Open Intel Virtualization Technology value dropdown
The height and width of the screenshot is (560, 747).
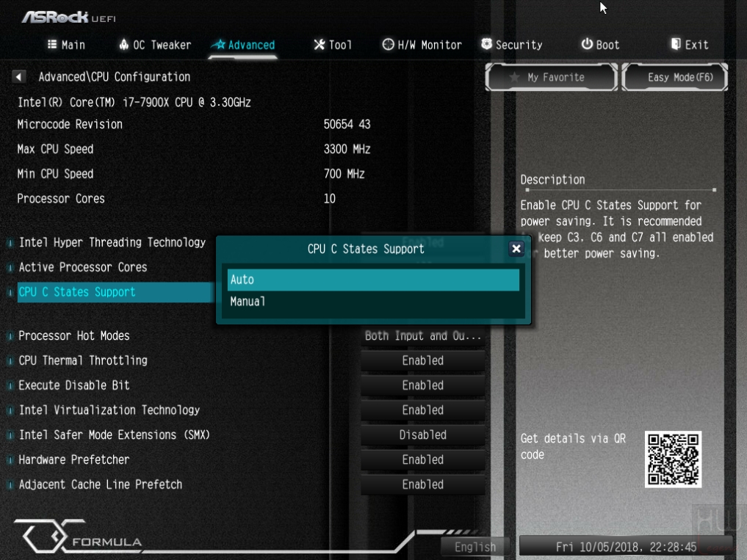pyautogui.click(x=422, y=410)
